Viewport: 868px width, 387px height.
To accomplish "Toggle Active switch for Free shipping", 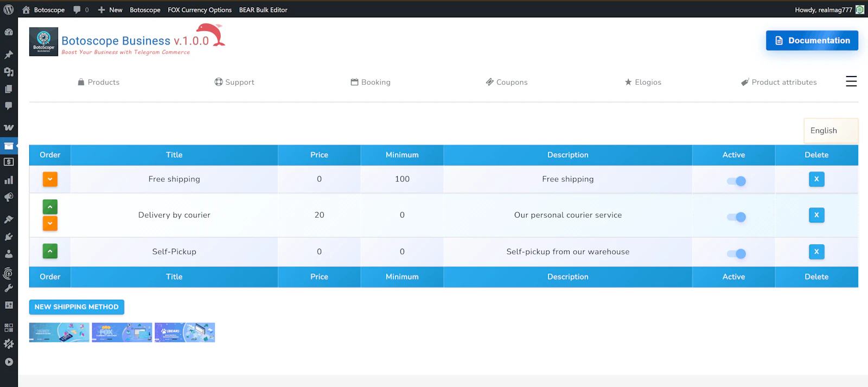I will 736,181.
